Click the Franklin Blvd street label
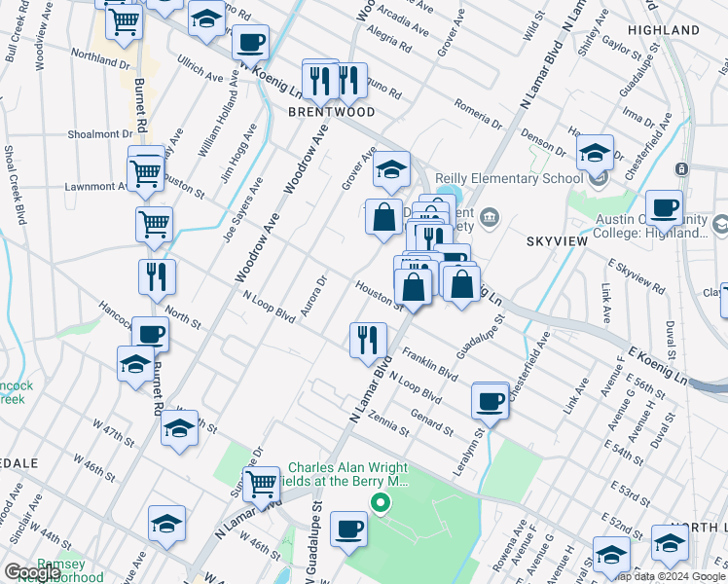The height and width of the screenshot is (584, 728). click(429, 364)
